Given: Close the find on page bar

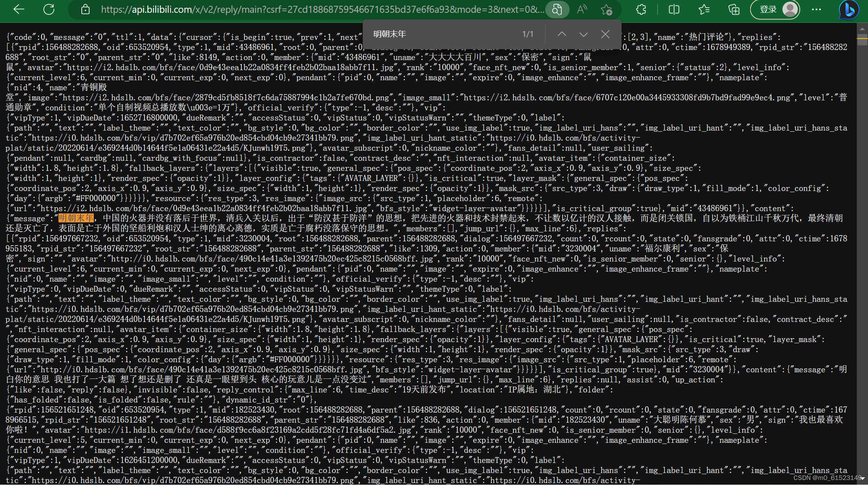Looking at the screenshot, I should click(x=605, y=34).
